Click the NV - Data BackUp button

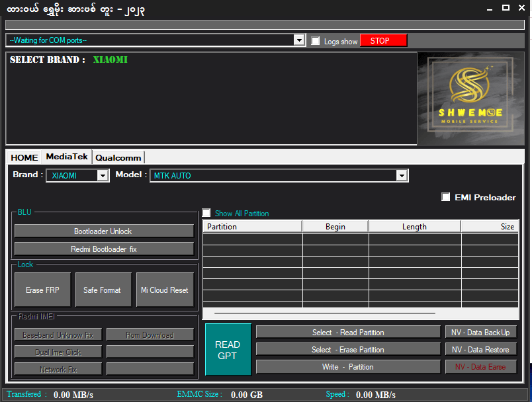coord(480,332)
